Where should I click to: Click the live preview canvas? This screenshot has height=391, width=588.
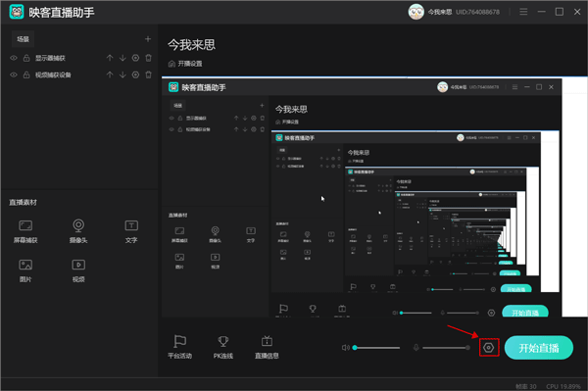(x=374, y=197)
